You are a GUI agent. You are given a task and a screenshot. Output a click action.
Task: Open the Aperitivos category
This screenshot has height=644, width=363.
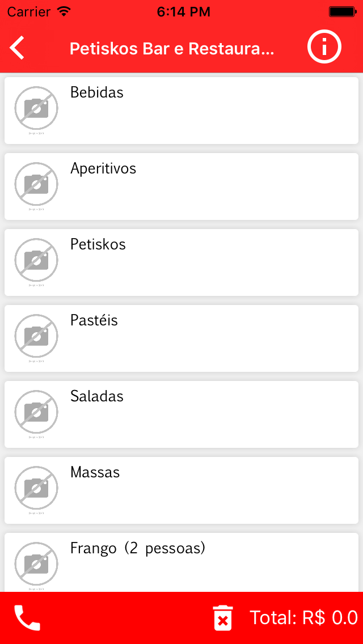(103, 168)
